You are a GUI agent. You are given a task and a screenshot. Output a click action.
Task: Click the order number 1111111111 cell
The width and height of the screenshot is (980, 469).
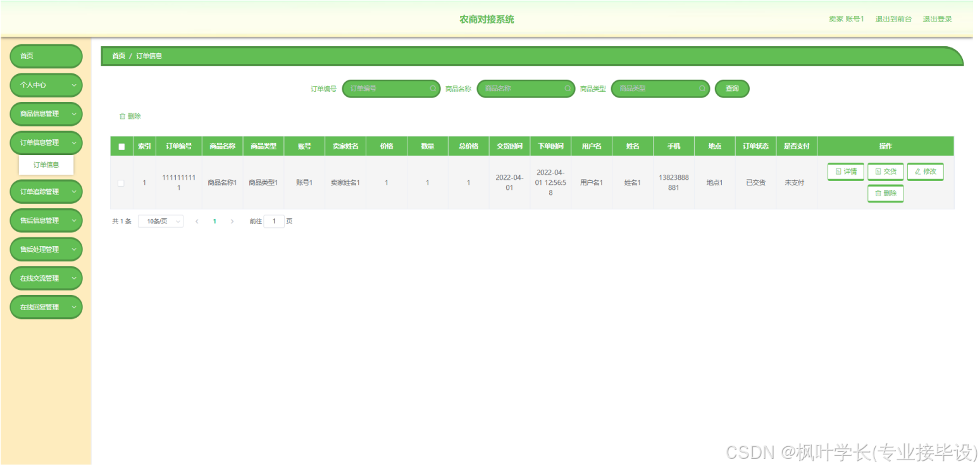(x=179, y=183)
